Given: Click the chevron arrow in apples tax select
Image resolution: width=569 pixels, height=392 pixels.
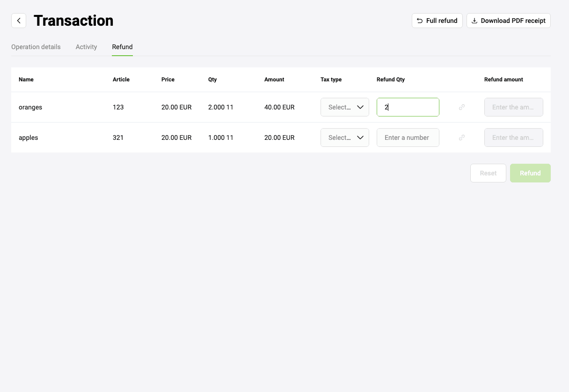Looking at the screenshot, I should coord(360,138).
